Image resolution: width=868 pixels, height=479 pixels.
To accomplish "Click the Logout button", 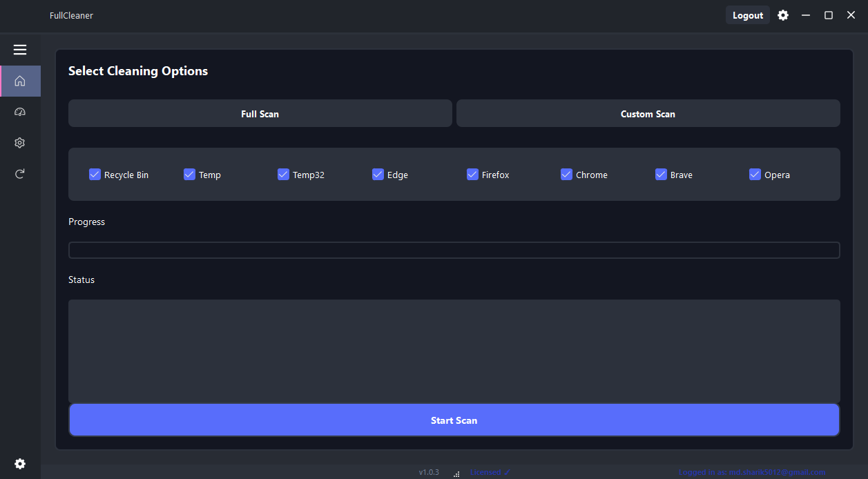I will coord(747,15).
